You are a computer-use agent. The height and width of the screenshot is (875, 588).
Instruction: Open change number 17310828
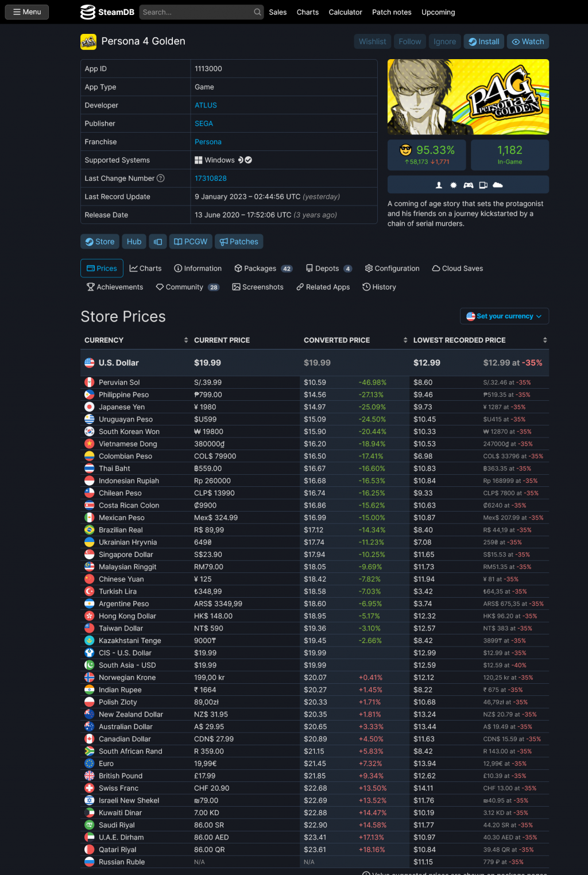211,179
